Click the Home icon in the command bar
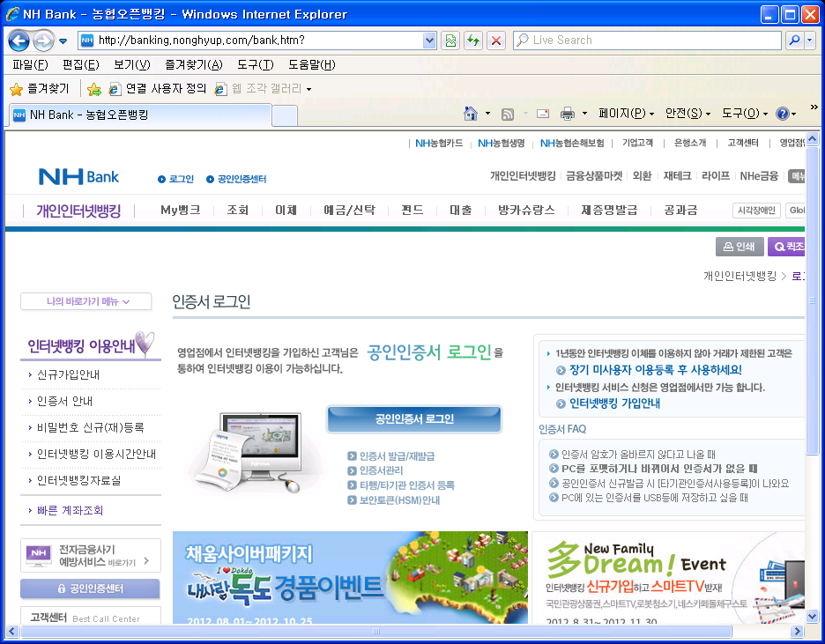Image resolution: width=825 pixels, height=644 pixels. [x=471, y=114]
